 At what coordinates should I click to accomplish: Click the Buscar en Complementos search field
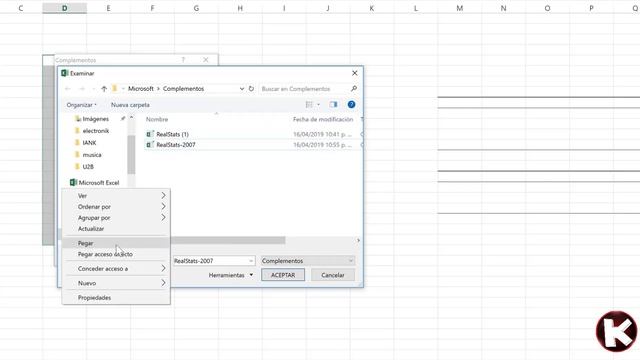pos(304,89)
